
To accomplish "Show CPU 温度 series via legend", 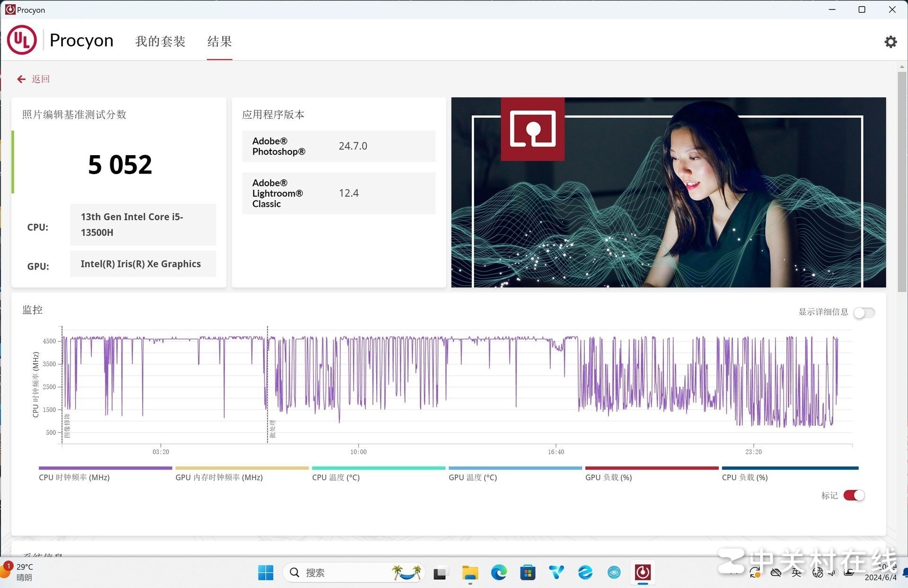I will point(336,477).
